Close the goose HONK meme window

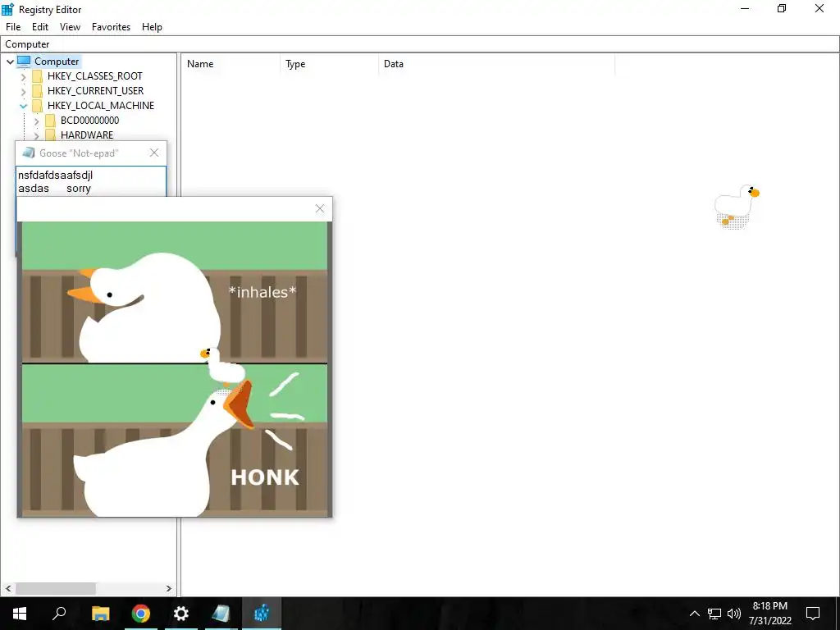point(320,208)
